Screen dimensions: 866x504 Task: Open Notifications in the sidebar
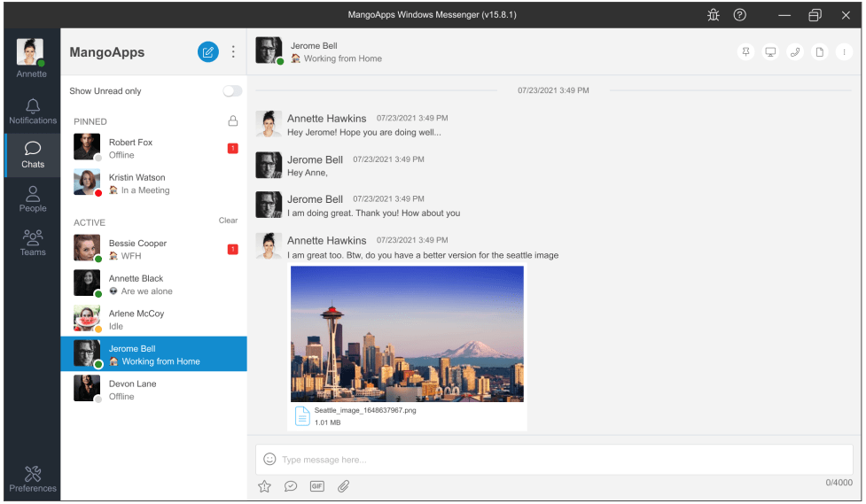tap(33, 111)
